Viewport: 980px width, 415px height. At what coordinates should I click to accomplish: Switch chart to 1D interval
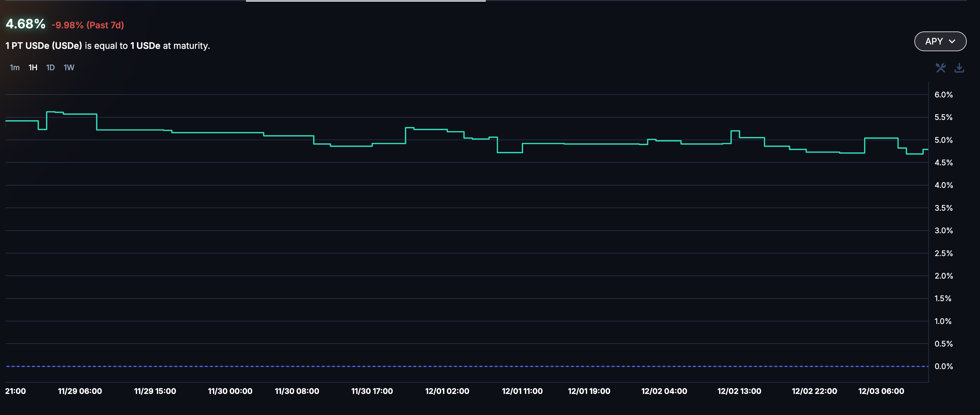(x=50, y=68)
